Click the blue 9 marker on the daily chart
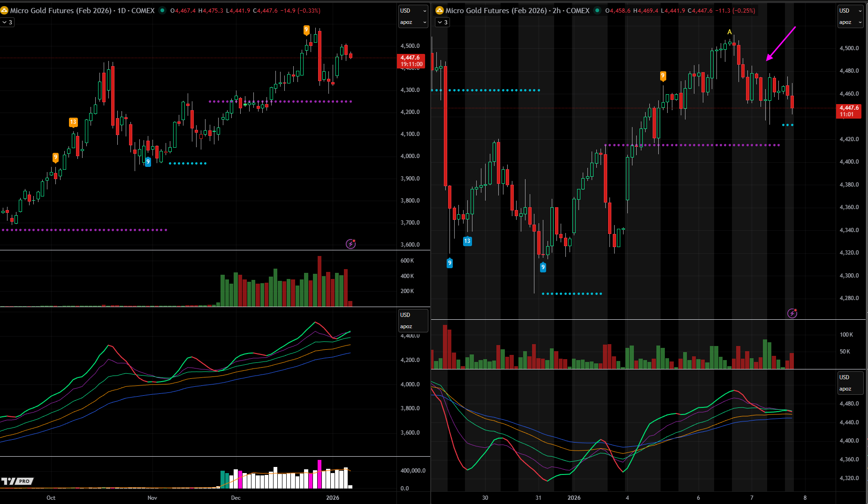 (148, 162)
